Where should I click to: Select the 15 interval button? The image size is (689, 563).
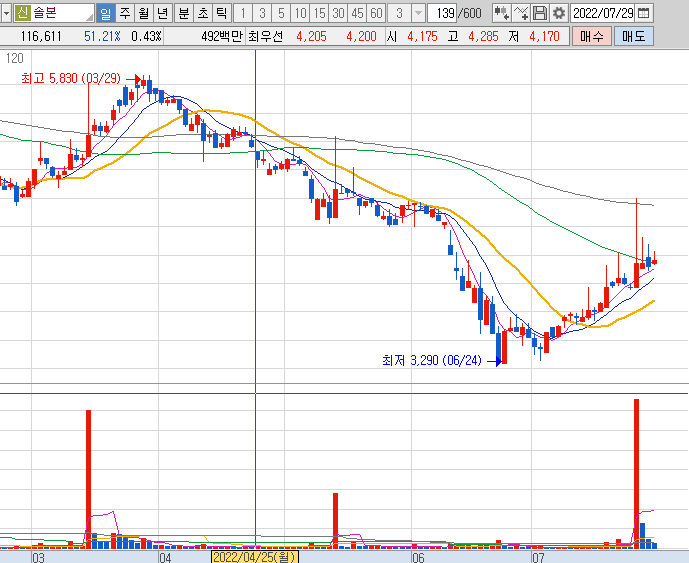coord(319,13)
